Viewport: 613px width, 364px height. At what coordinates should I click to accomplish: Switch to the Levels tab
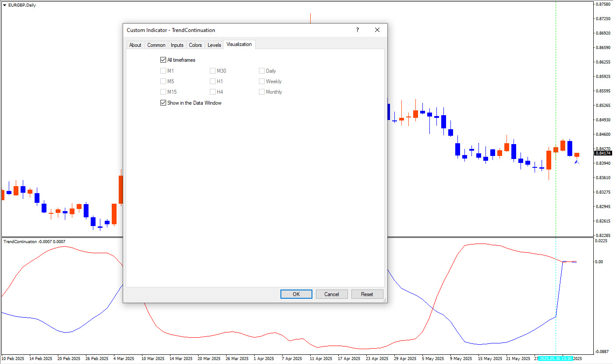point(214,45)
